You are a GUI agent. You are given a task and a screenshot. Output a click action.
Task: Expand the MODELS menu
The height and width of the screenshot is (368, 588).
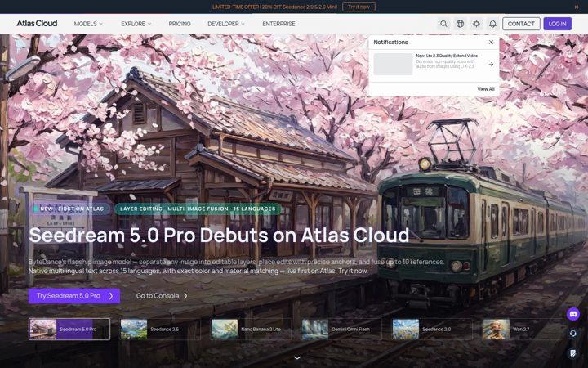(x=88, y=24)
